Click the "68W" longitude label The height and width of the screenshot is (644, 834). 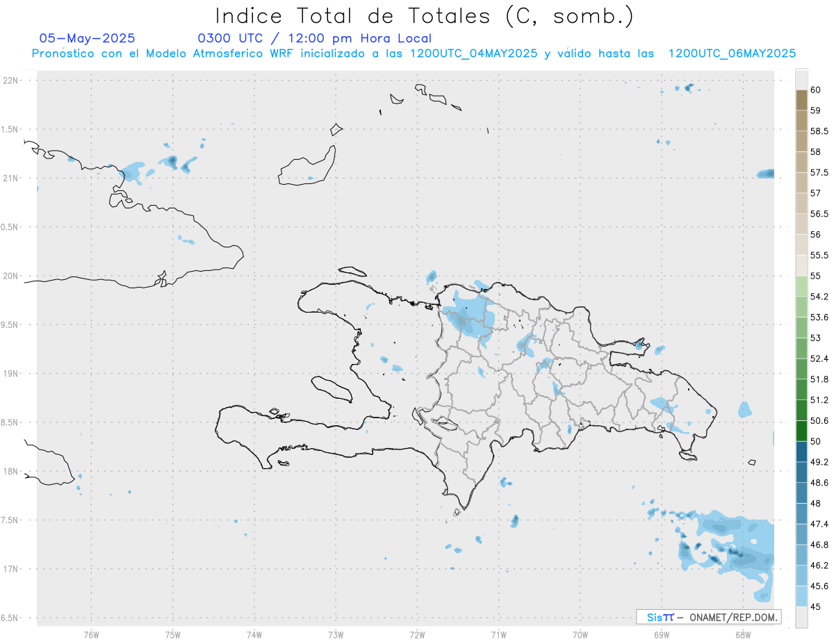click(743, 634)
